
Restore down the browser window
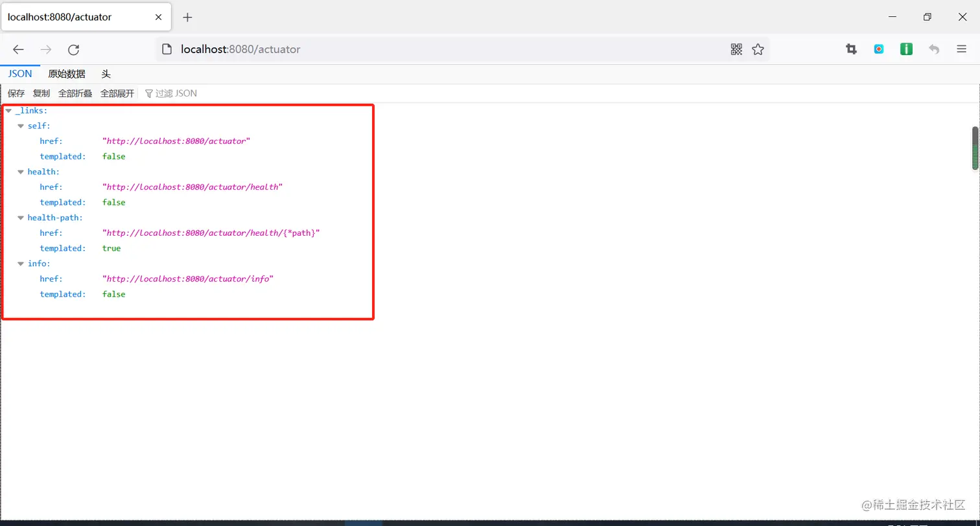(927, 17)
